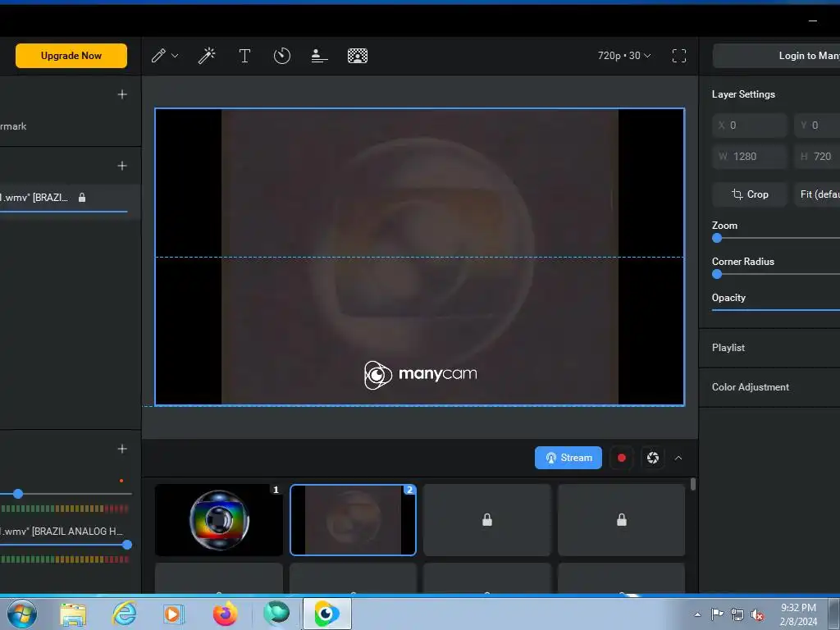Launch Firefox from taskbar
This screenshot has height=630, width=840.
pos(225,614)
